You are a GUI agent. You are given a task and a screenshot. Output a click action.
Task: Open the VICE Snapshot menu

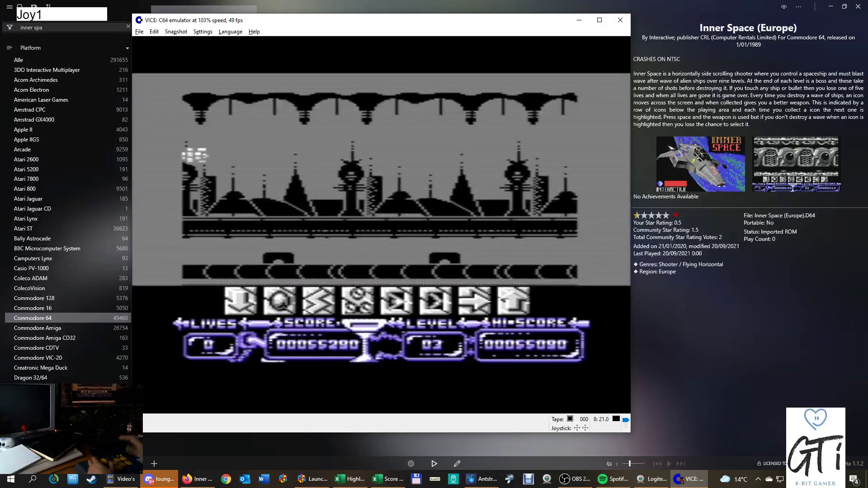pos(176,32)
